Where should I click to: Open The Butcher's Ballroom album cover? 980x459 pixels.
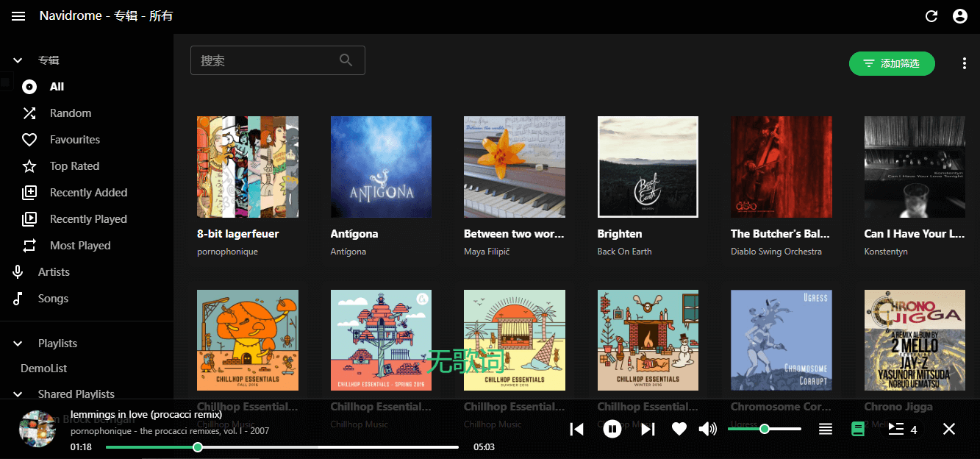point(782,167)
